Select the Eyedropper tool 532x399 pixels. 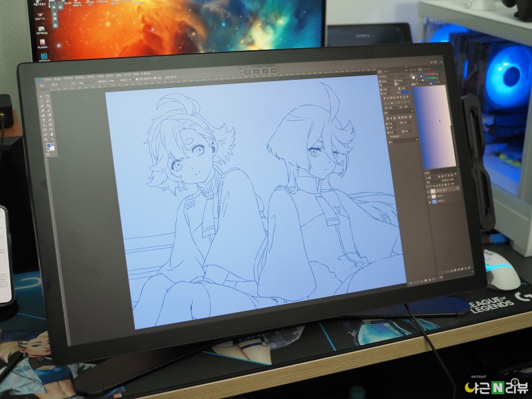(x=43, y=111)
